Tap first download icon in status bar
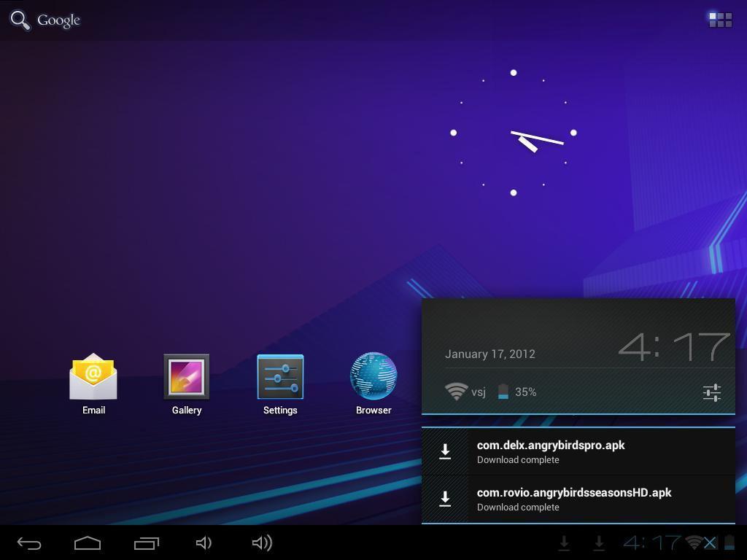Viewport: 747px width, 560px height. coord(564,542)
